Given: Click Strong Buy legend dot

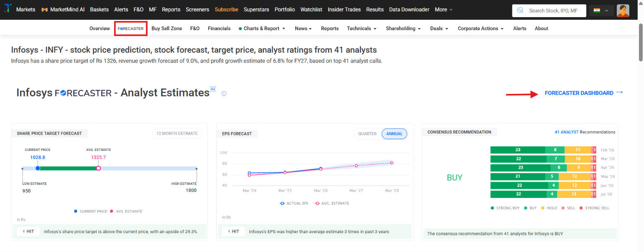Looking at the screenshot, I should point(492,208).
